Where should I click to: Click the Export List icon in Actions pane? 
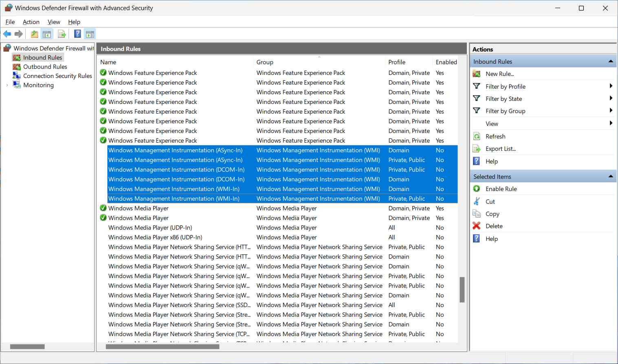click(477, 149)
